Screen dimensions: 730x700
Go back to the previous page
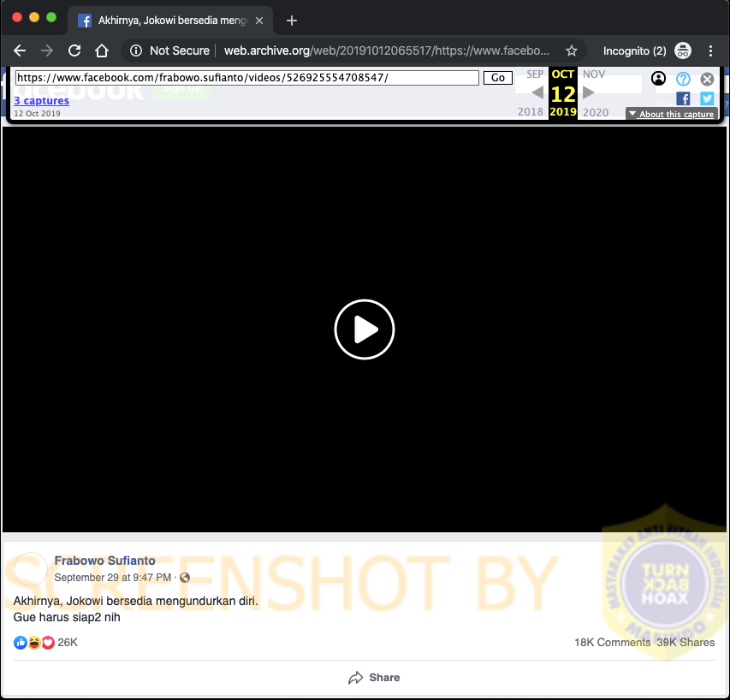coord(20,50)
